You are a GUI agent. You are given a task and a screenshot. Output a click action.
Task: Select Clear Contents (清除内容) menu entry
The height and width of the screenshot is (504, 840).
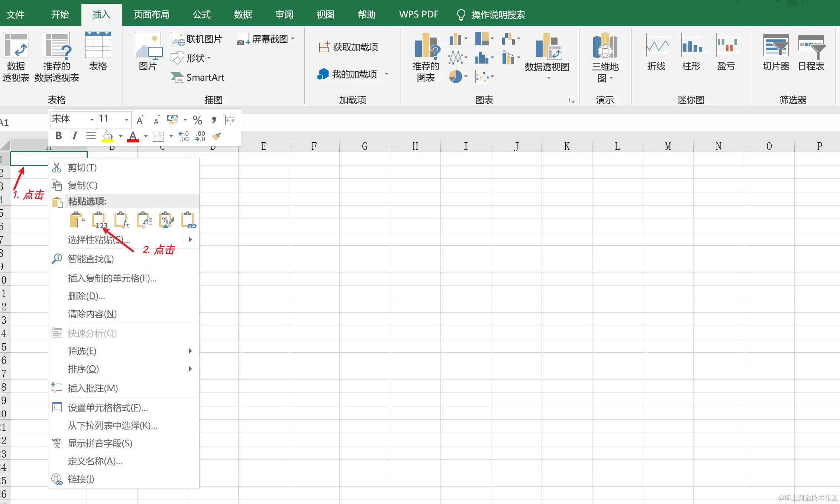92,314
